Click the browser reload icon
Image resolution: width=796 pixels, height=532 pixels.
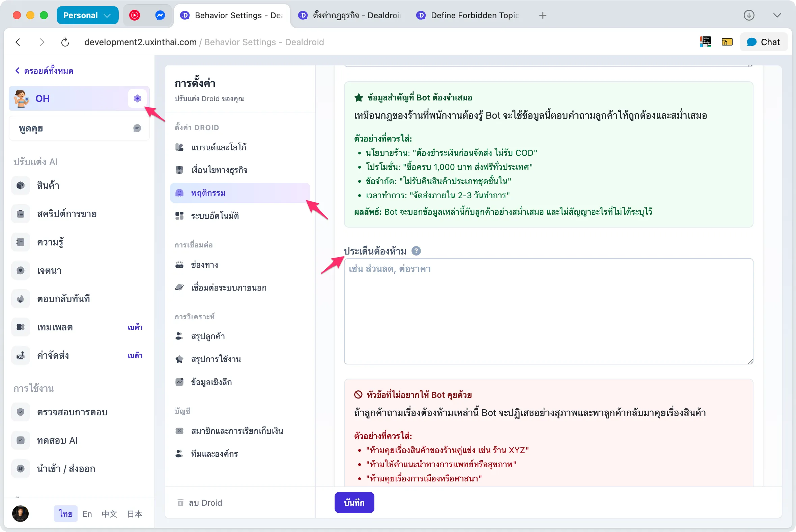click(65, 42)
